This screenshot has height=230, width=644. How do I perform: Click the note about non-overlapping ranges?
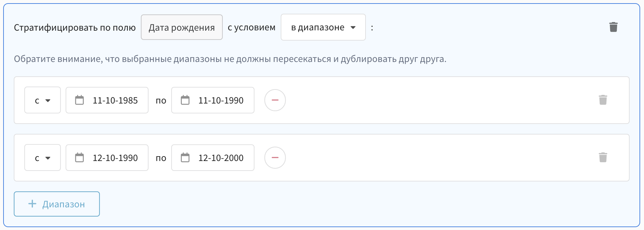[x=230, y=59]
